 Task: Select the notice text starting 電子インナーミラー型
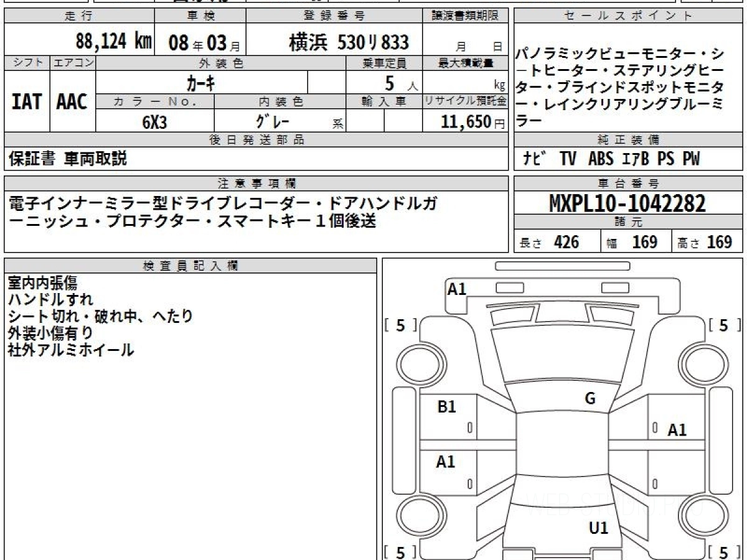[x=223, y=212]
